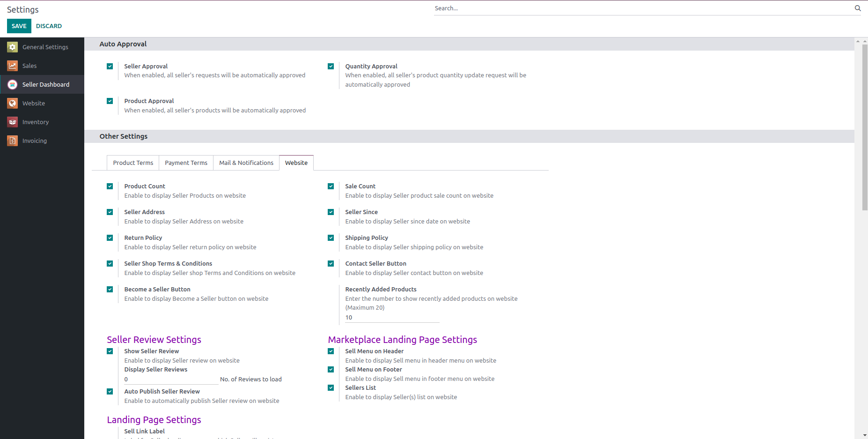The height and width of the screenshot is (439, 868).
Task: Focus the Display Seller Reviews count field
Action: pos(171,379)
